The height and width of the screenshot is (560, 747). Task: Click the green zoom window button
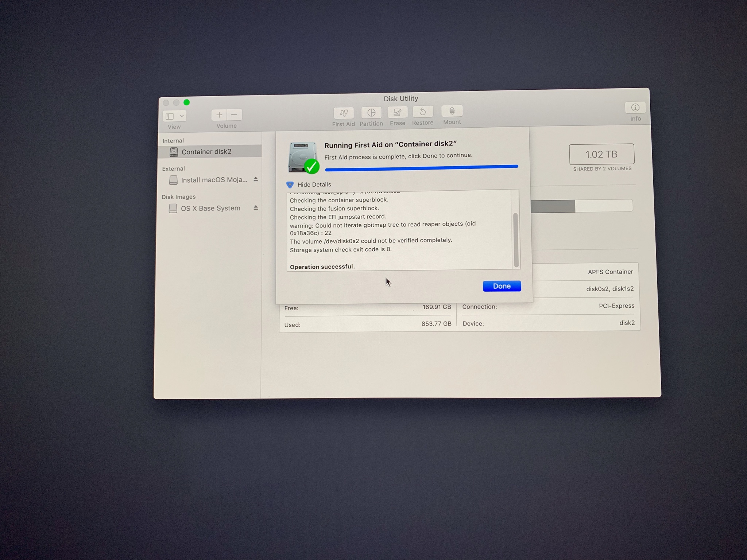(186, 102)
